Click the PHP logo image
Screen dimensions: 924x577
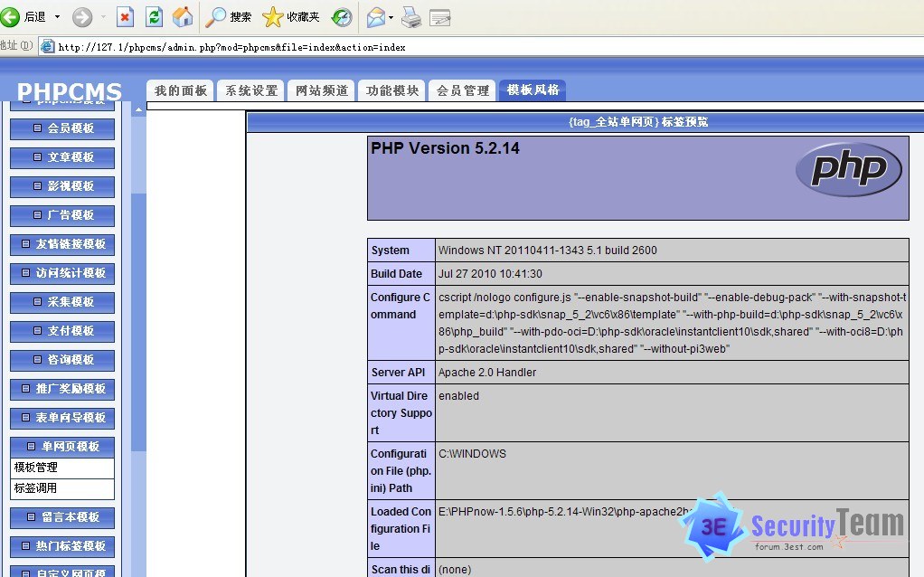(x=849, y=168)
